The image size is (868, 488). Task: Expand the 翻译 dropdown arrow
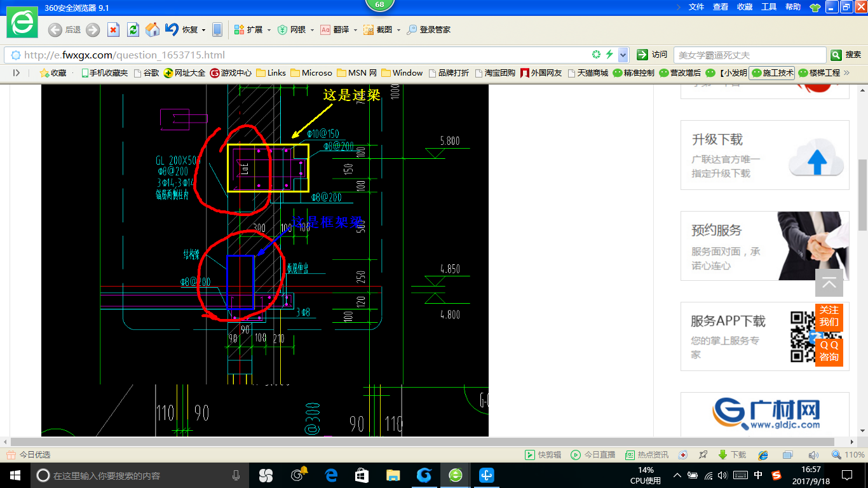click(355, 30)
